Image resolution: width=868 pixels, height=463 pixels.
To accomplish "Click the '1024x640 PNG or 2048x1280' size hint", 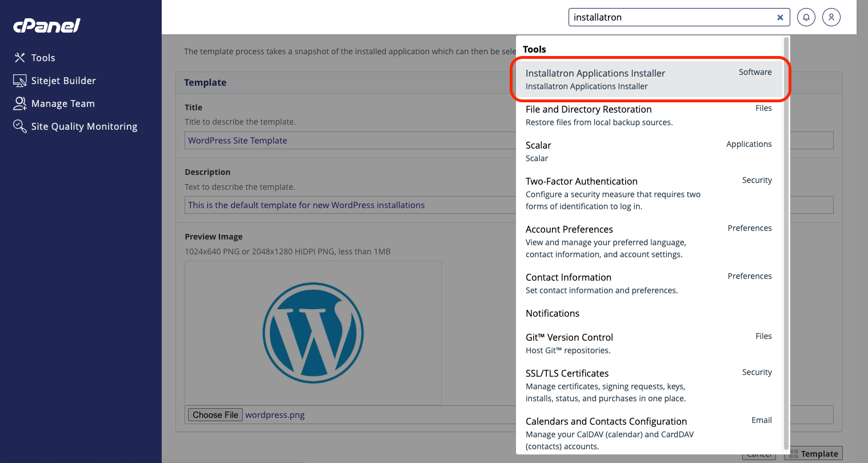I will pos(287,252).
